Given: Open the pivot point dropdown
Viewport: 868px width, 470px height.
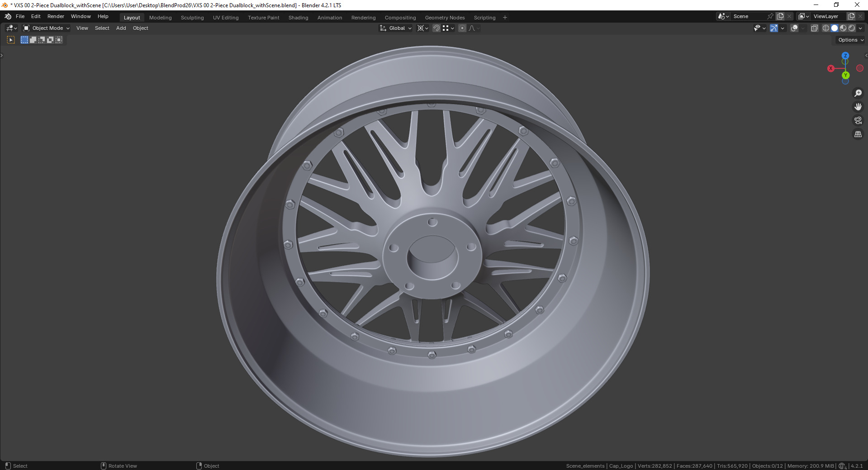Looking at the screenshot, I should [x=422, y=28].
